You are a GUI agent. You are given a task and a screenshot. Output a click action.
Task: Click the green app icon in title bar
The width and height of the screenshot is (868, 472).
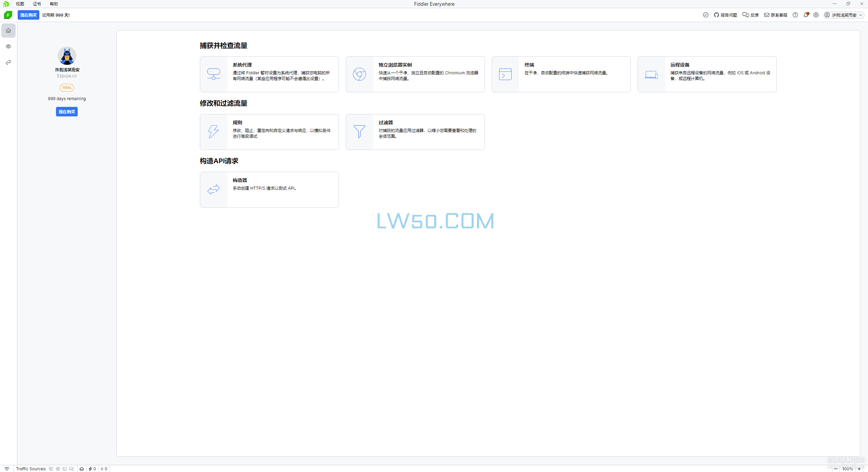click(x=6, y=4)
